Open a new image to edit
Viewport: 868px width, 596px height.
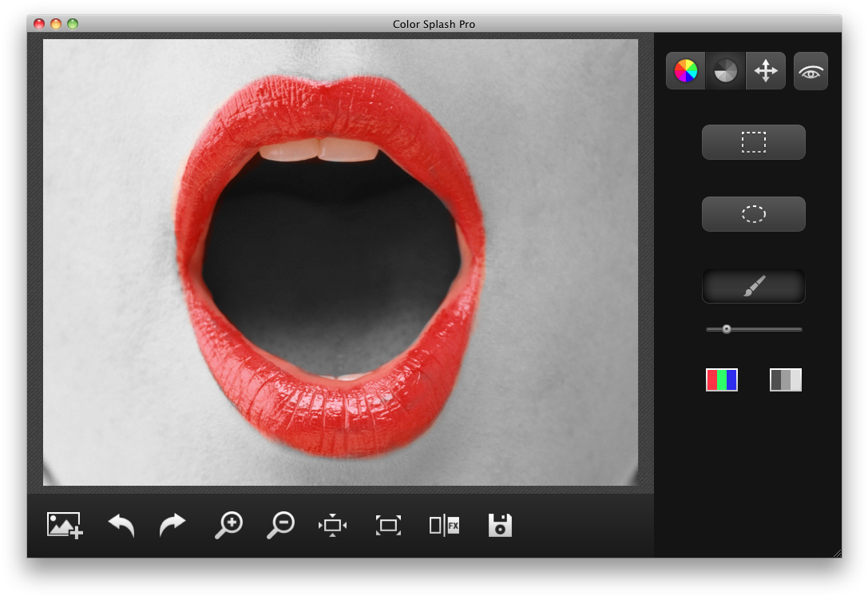[64, 525]
